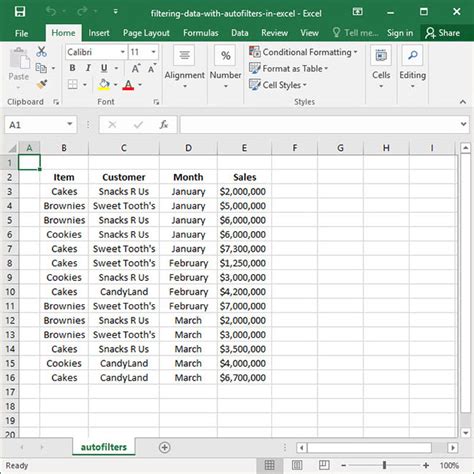Open Font dialog launcher icon

[156, 102]
